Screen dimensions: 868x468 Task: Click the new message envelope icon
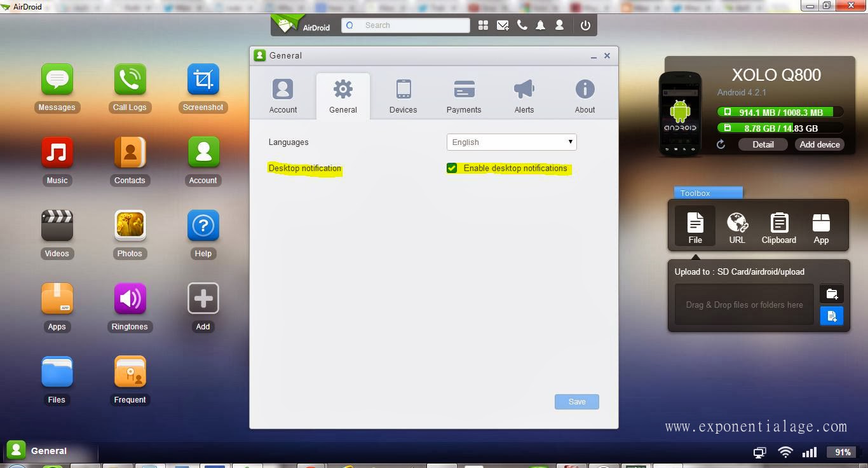click(x=503, y=25)
